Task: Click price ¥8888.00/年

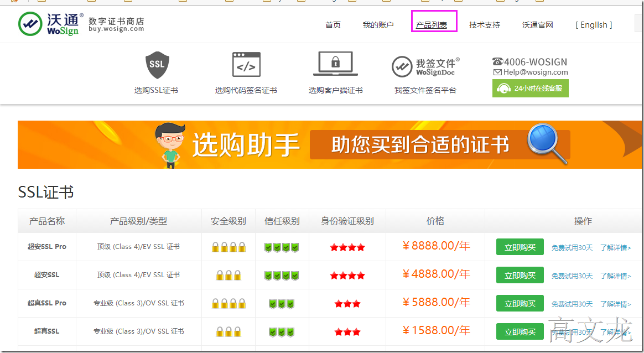Action: [436, 246]
